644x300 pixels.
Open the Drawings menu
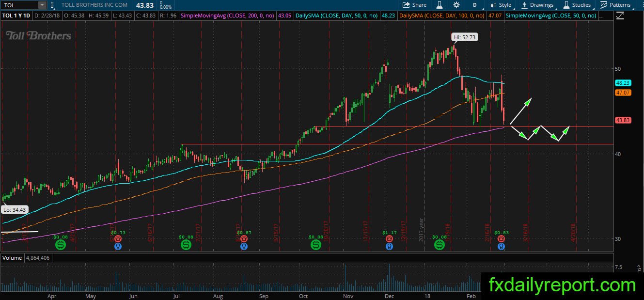537,5
